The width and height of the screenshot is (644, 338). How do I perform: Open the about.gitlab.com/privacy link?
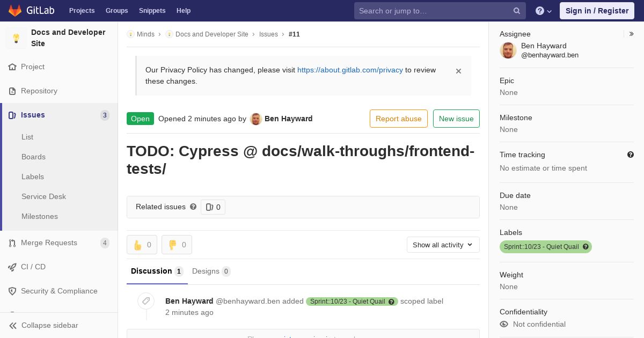click(x=350, y=70)
